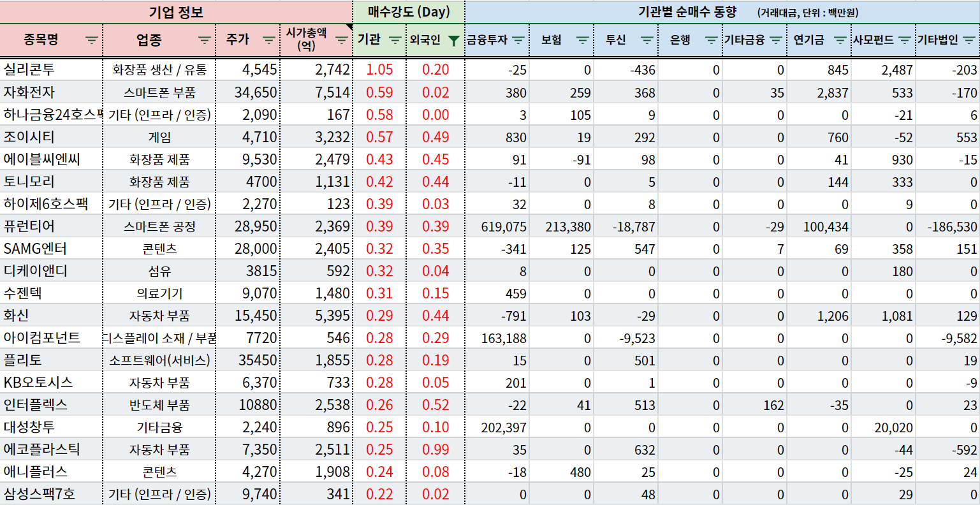Select the 202,397 금융투자 value
Image resolution: width=980 pixels, height=505 pixels.
click(497, 427)
